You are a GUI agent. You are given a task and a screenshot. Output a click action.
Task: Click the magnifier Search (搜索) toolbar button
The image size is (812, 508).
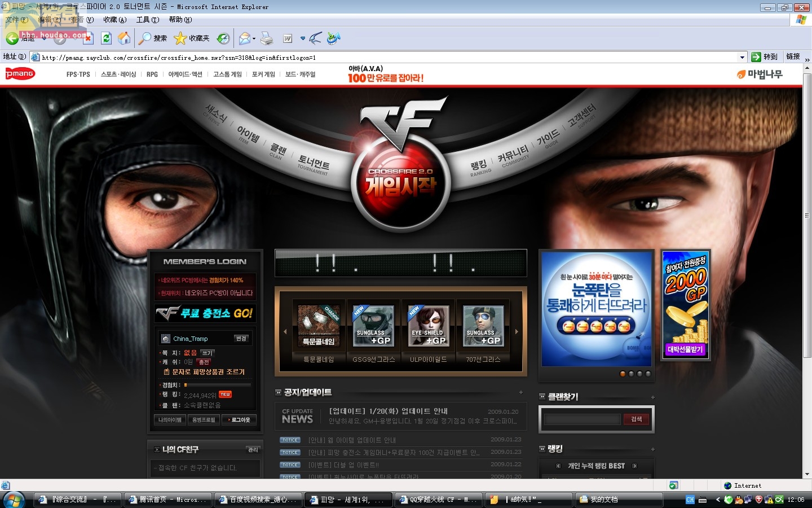[153, 38]
